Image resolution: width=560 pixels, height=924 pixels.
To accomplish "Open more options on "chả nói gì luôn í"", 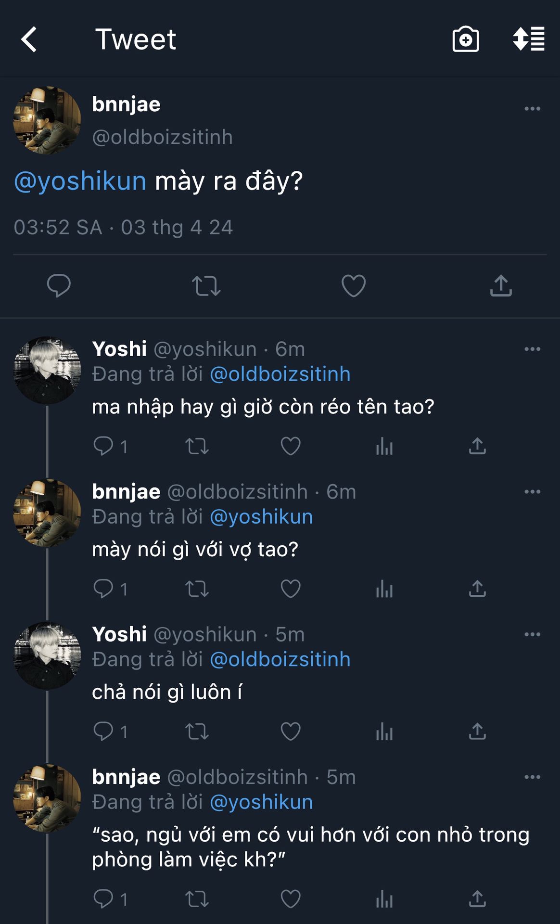I will (x=532, y=634).
